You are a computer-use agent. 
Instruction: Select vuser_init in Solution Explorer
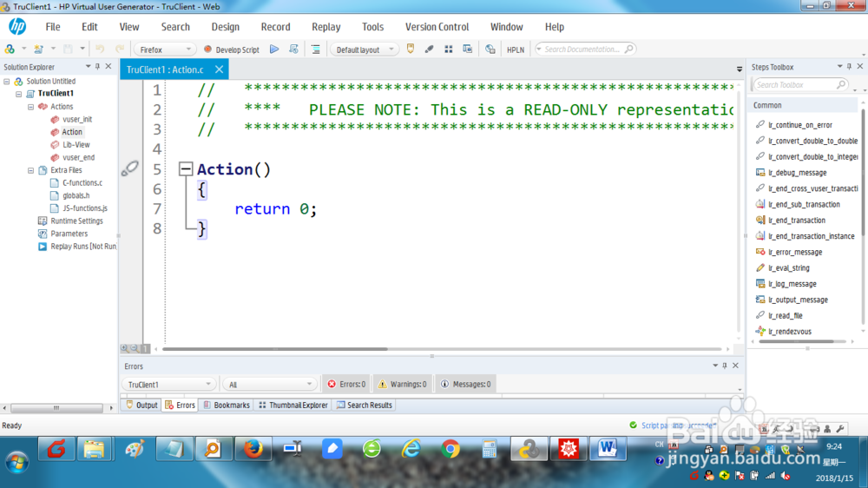[x=77, y=119]
